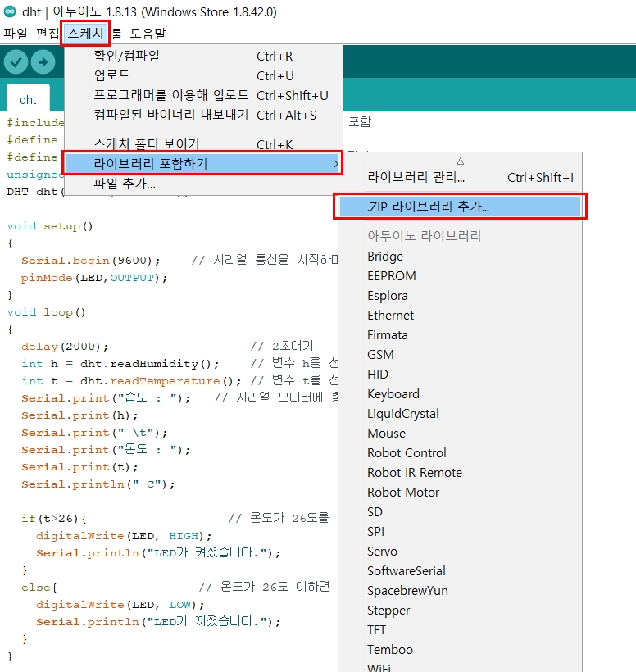The image size is (636, 672).
Task: Open the 스케치 menu
Action: click(86, 34)
